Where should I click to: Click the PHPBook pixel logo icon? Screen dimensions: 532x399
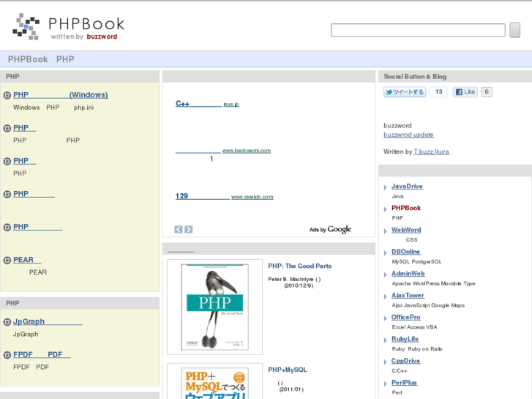pos(26,27)
